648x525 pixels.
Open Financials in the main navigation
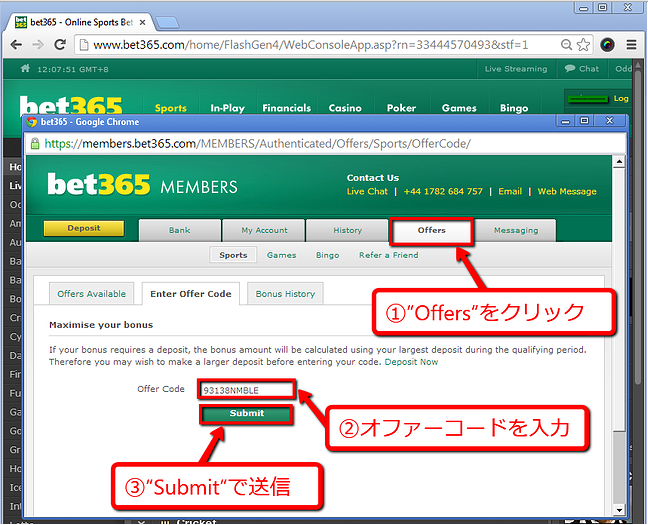(x=286, y=108)
